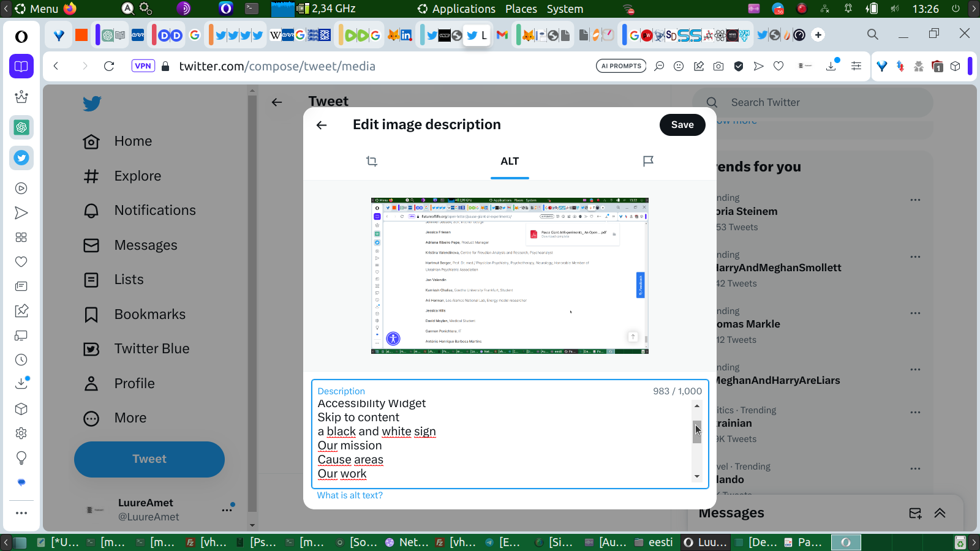This screenshot has height=551, width=980.
Task: Open Easy Setup sliders icon
Action: pos(856,66)
